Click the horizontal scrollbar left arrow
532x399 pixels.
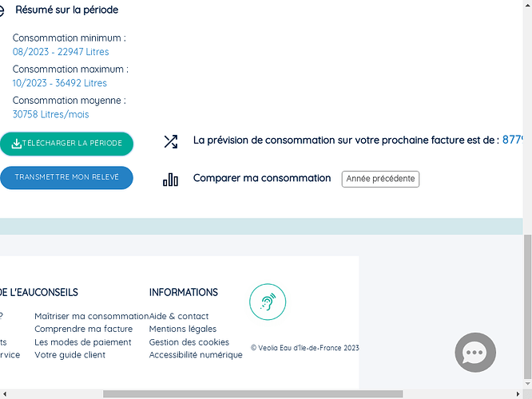click(x=5, y=394)
